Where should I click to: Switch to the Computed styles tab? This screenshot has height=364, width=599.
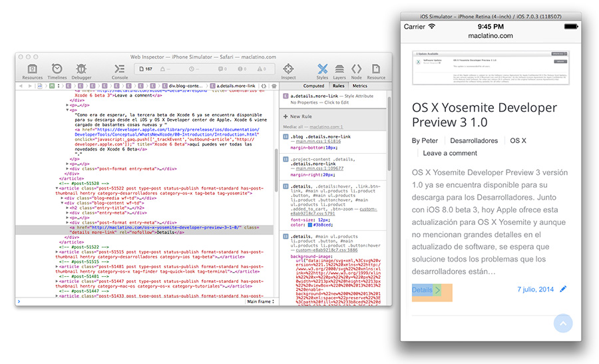313,86
